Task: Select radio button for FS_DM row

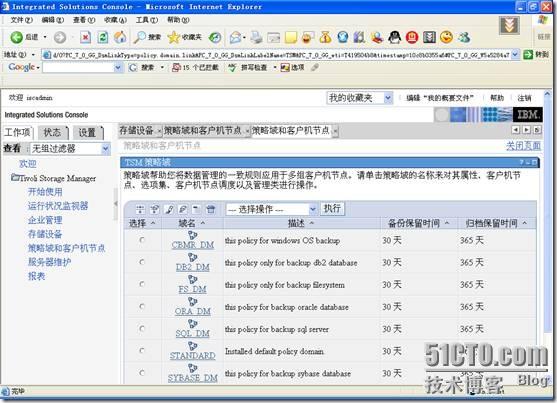Action: pyautogui.click(x=142, y=284)
